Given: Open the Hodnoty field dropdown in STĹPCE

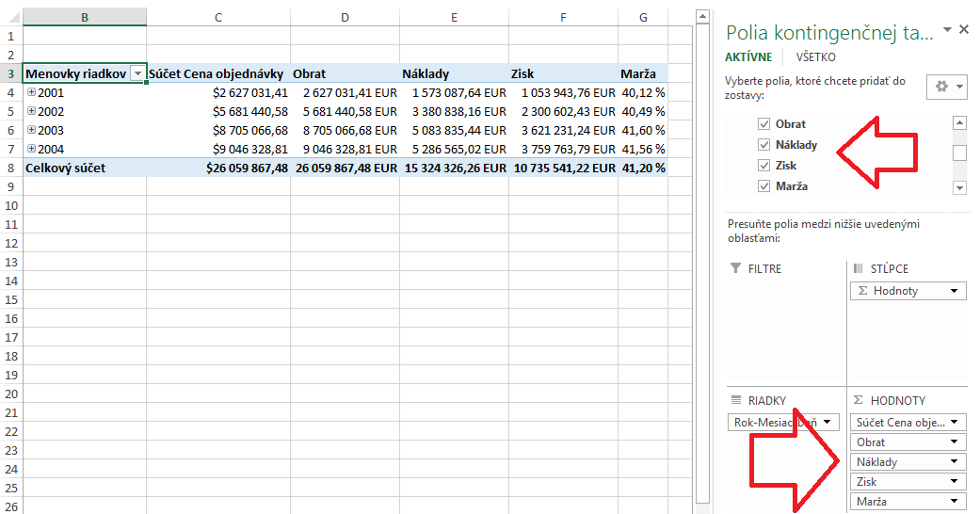Looking at the screenshot, I should coord(954,291).
